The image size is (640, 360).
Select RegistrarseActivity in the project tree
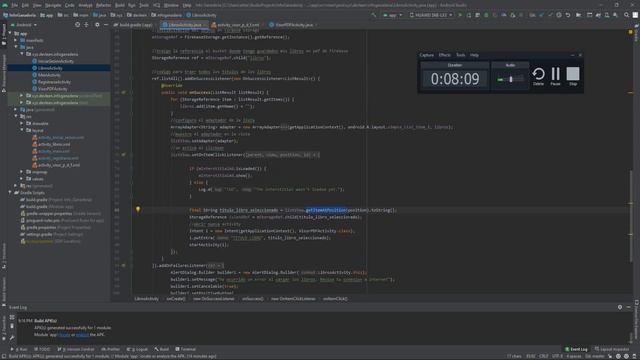click(x=54, y=82)
